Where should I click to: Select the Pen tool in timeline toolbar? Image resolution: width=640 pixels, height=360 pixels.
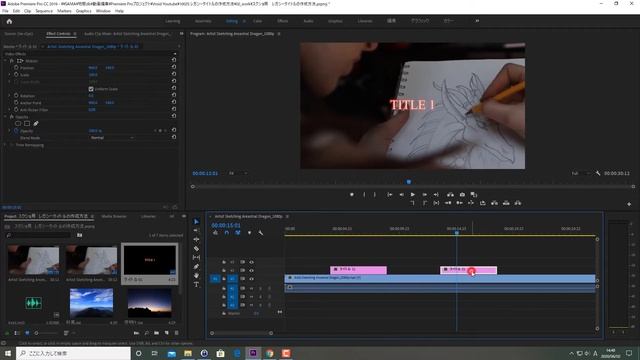[x=196, y=267]
